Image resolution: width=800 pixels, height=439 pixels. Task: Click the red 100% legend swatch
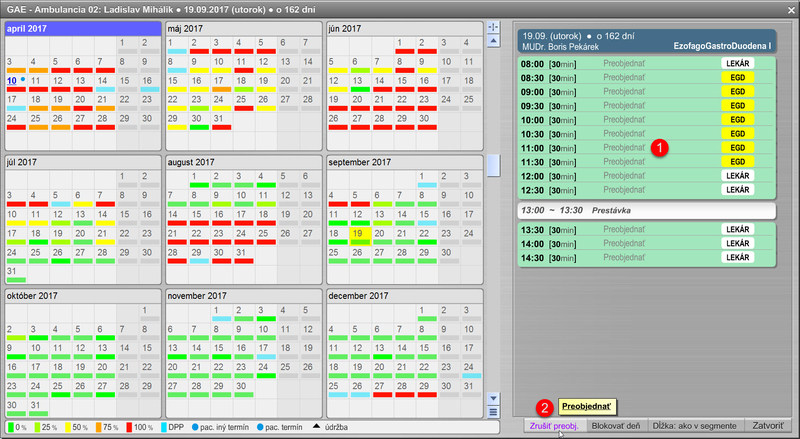[x=128, y=428]
